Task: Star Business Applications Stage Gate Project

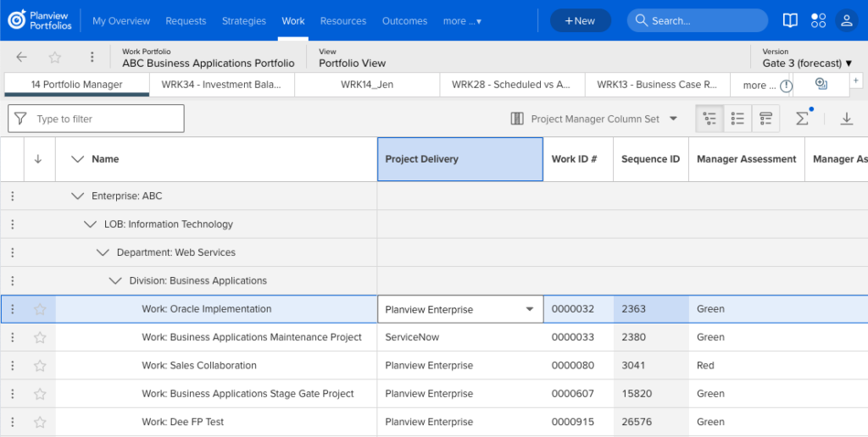Action: [x=40, y=393]
